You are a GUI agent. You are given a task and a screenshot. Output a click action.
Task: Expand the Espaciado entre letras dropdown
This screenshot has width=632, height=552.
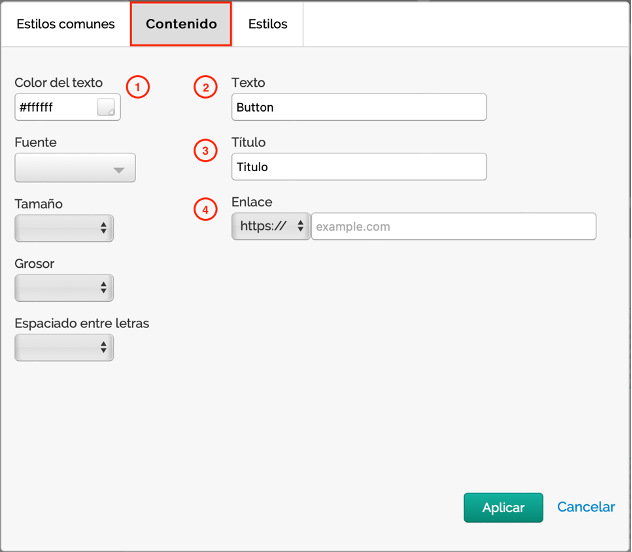pyautogui.click(x=64, y=347)
